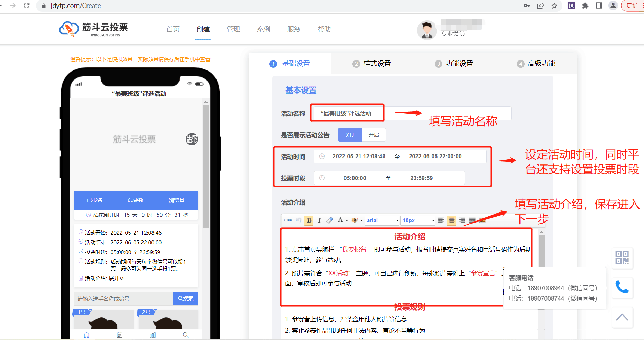Bookmark this page with the star icon
Viewport: 644px width, 340px height.
pos(554,6)
